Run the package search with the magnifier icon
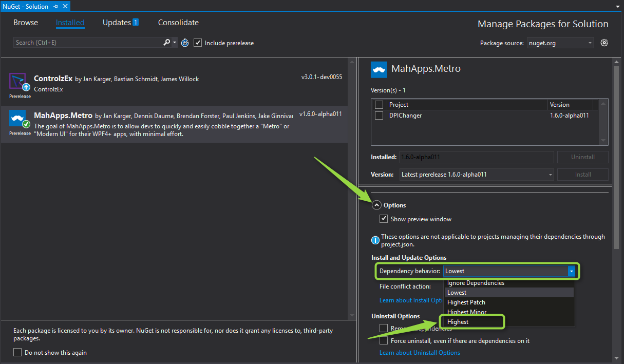 [166, 42]
